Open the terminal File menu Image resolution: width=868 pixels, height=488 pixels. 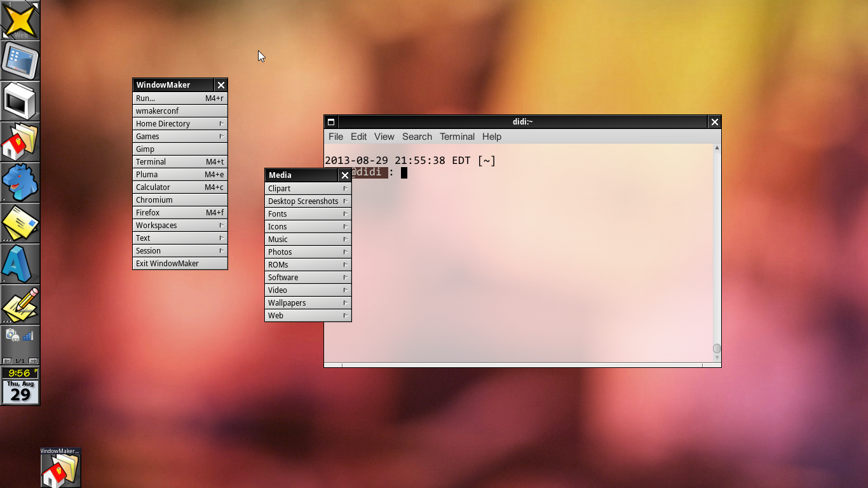(336, 137)
